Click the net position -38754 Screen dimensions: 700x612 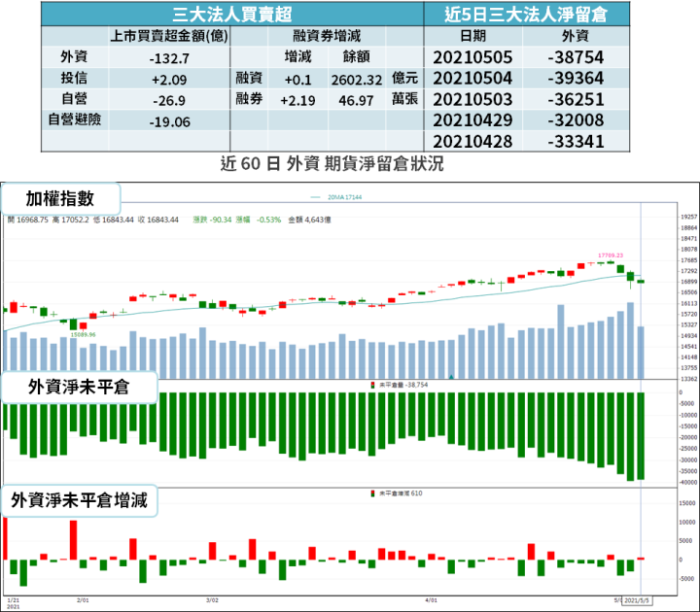tap(576, 57)
